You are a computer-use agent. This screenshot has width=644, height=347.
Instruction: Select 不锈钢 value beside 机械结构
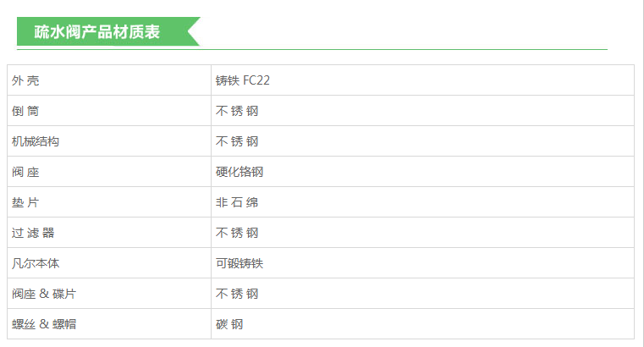click(237, 141)
